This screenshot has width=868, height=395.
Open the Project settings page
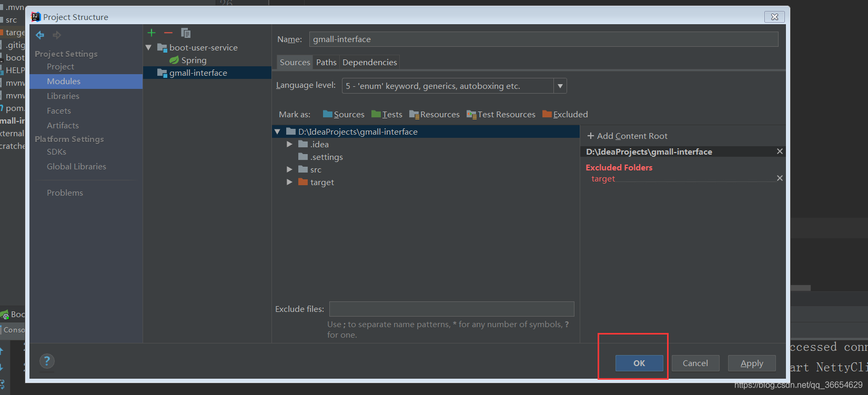tap(60, 66)
